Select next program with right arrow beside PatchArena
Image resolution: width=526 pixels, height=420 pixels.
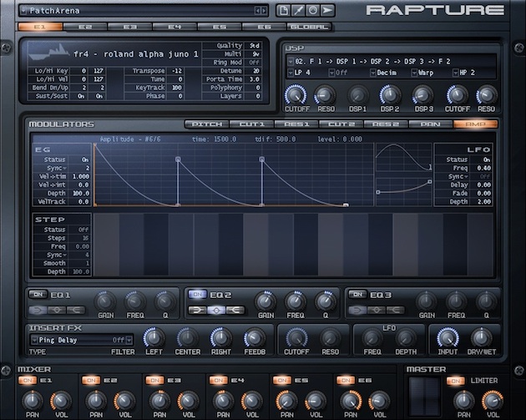[x=264, y=11]
